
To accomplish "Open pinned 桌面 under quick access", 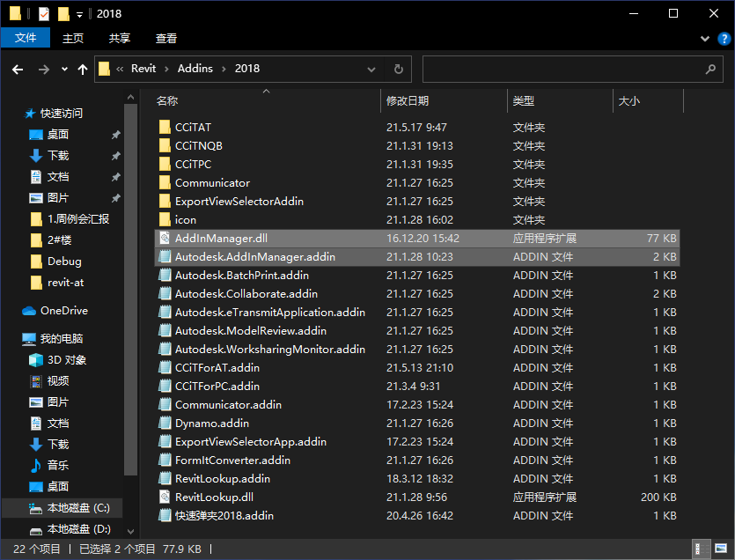I will tap(58, 135).
